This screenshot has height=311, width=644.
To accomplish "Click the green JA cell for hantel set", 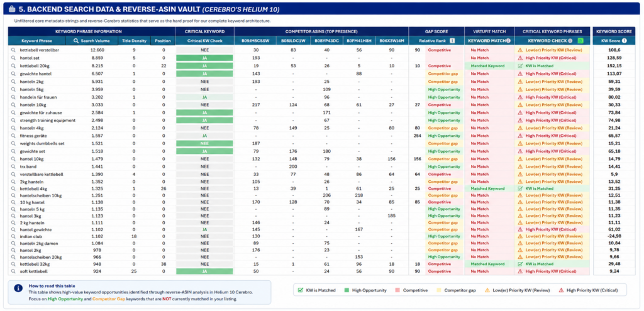I will pos(204,58).
